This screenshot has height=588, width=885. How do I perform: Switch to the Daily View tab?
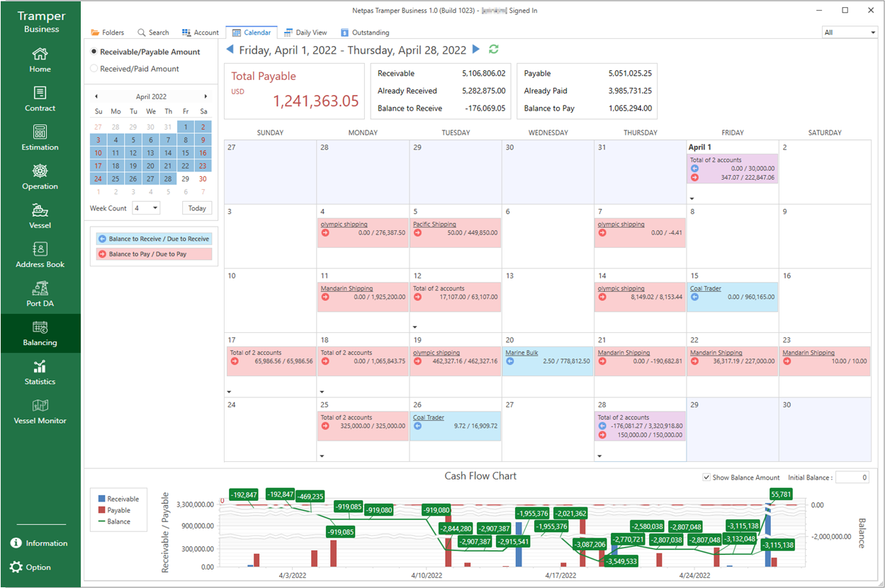tap(305, 33)
